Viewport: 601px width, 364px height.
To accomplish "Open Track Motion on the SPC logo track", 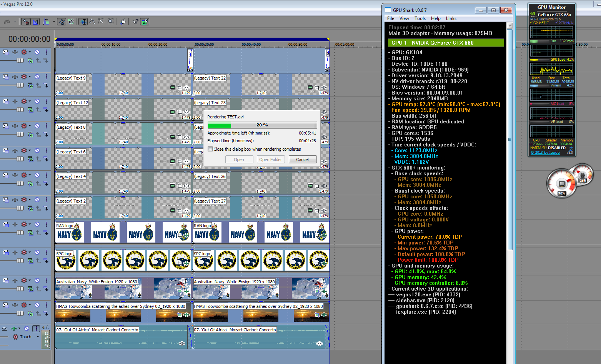I will [6, 253].
